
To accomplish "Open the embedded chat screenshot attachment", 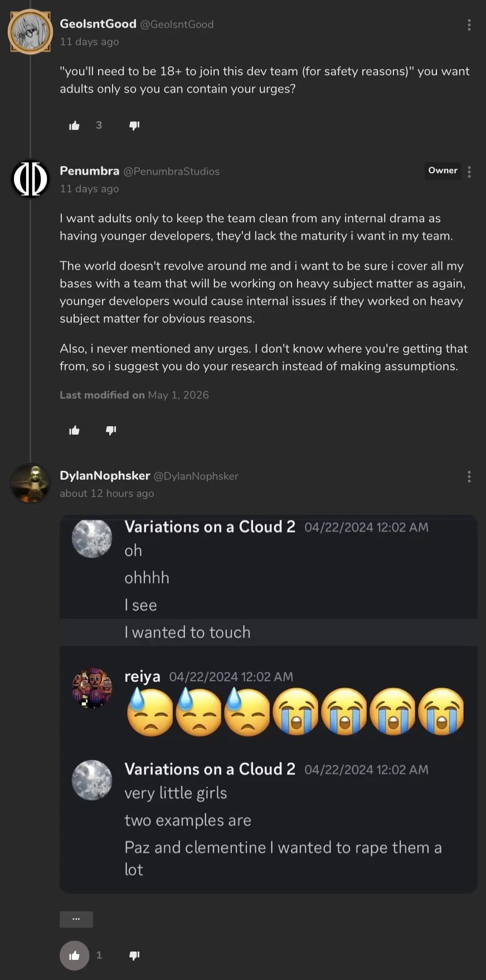I will [x=269, y=704].
